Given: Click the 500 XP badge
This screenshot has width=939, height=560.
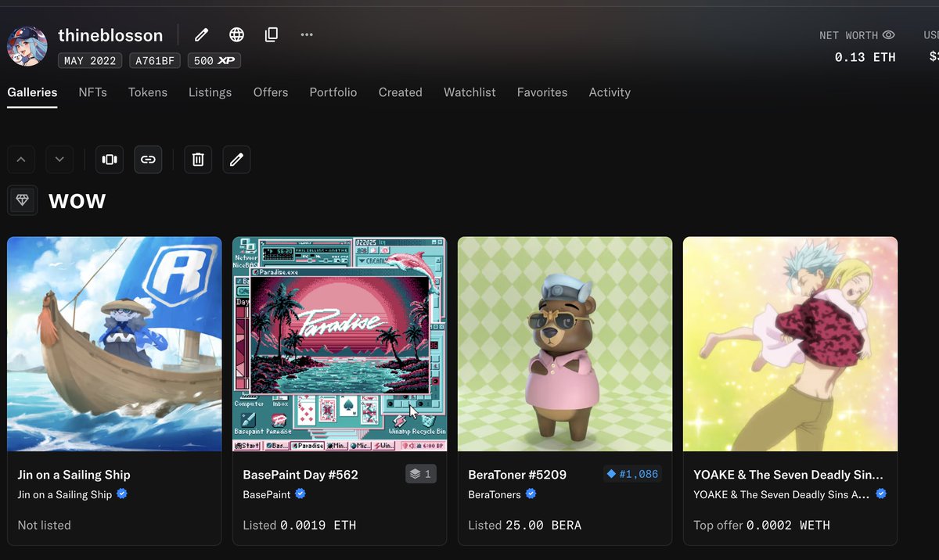Looking at the screenshot, I should pyautogui.click(x=214, y=60).
